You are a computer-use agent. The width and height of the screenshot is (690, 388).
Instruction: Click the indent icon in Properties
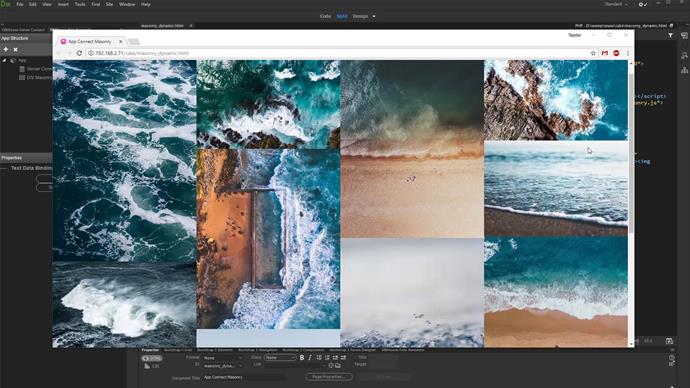(x=343, y=358)
